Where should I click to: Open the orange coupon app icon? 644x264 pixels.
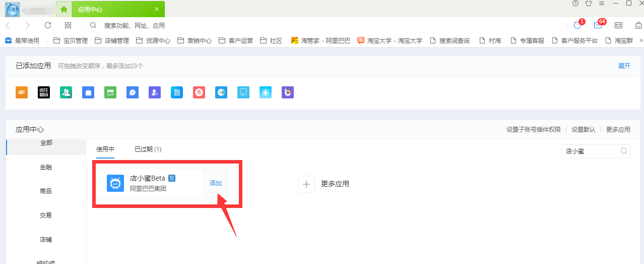[22, 92]
